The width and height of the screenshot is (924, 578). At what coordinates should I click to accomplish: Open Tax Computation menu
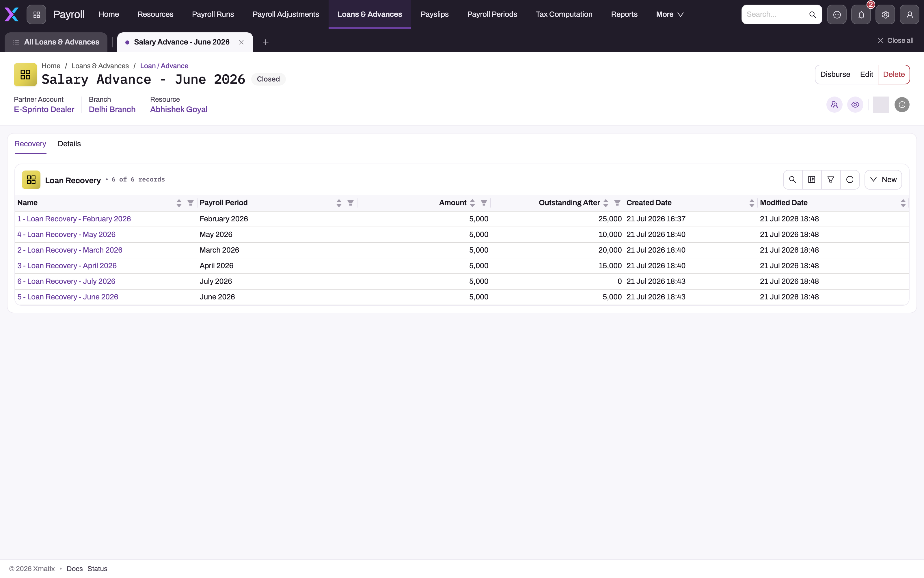tap(564, 14)
